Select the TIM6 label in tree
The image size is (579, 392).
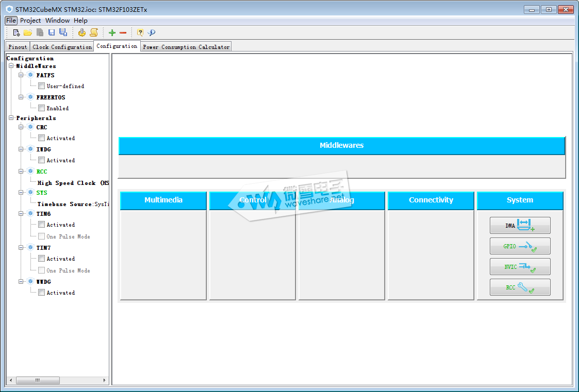[x=44, y=214]
